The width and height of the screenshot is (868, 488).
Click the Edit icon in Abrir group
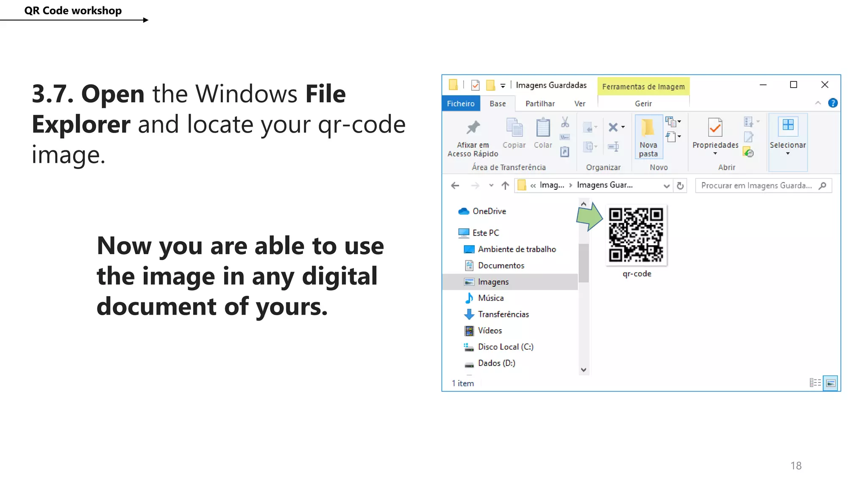(x=748, y=137)
